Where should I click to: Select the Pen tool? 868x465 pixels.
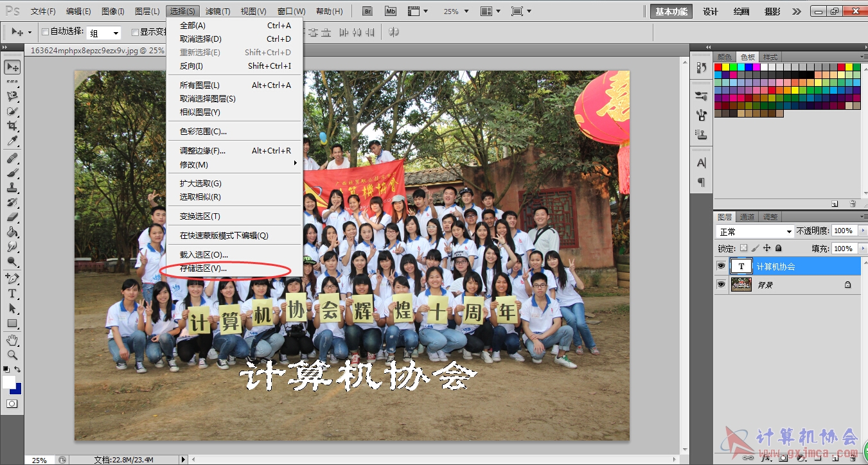pos(12,279)
